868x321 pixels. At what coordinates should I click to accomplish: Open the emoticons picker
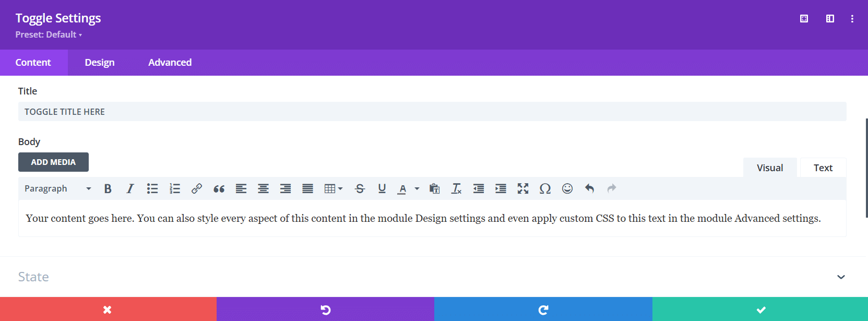click(x=567, y=189)
